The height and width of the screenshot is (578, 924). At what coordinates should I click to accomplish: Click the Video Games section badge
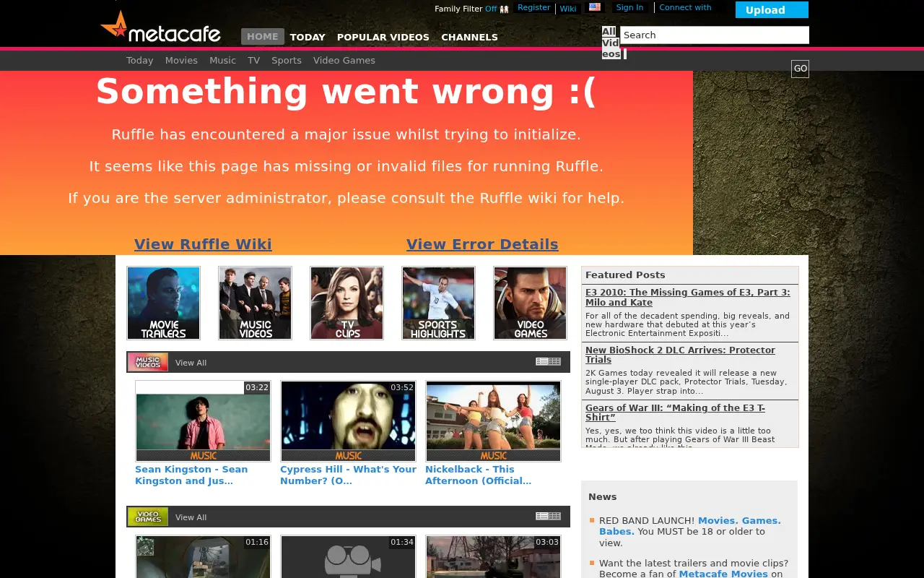[148, 517]
